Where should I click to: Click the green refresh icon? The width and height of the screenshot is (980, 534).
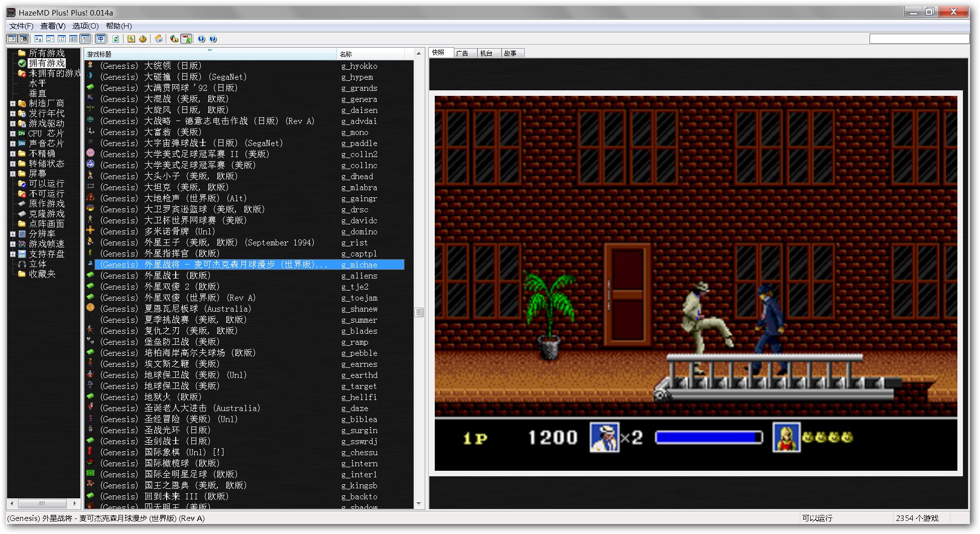click(x=116, y=39)
